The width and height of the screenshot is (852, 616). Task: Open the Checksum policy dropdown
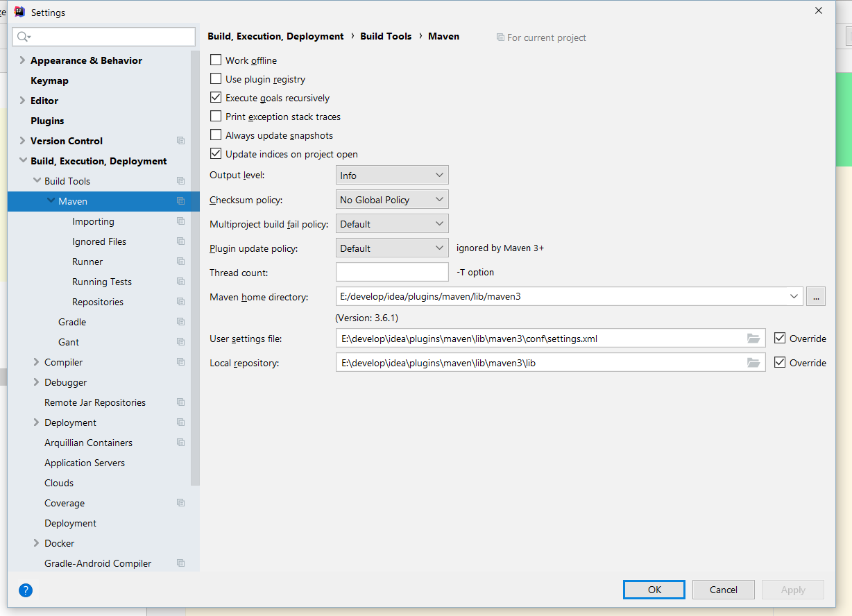click(x=392, y=200)
